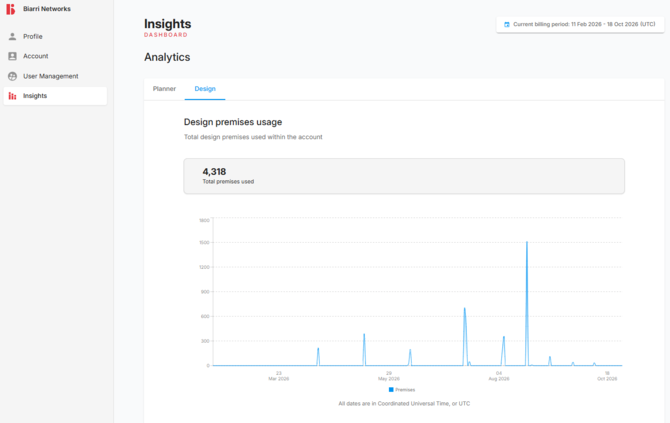670x423 pixels.
Task: Click the chart spike near 700
Action: [x=465, y=337]
